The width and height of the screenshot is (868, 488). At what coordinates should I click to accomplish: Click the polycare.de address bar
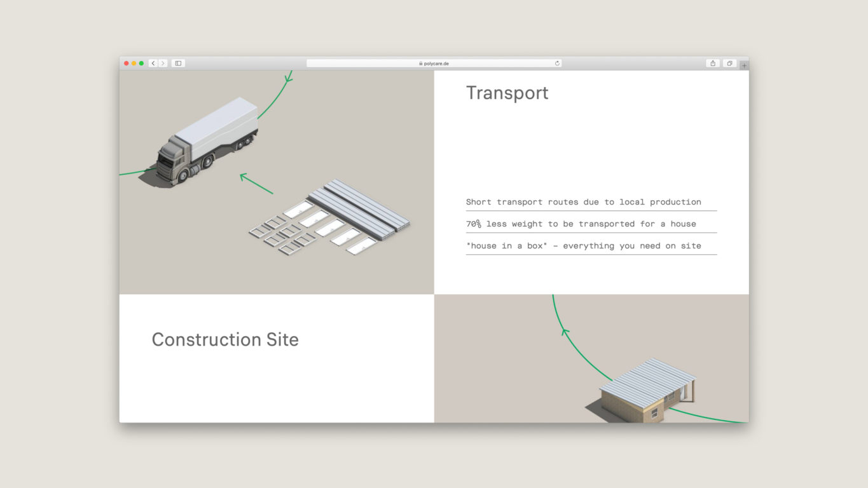434,64
